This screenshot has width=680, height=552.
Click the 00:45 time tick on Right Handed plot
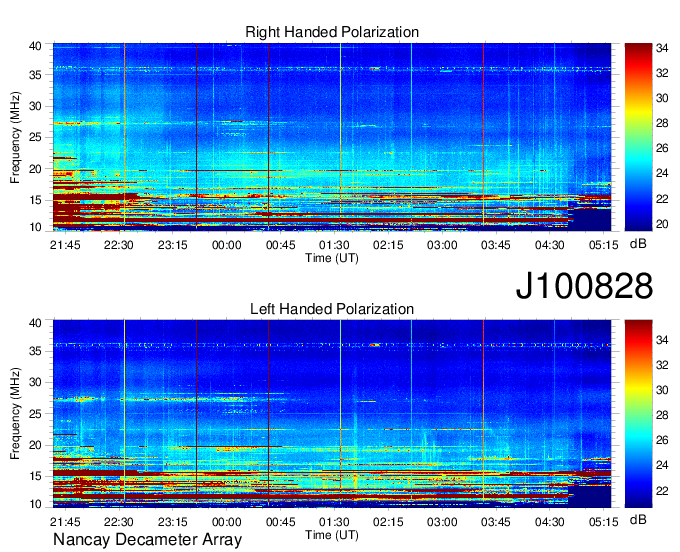tap(281, 245)
